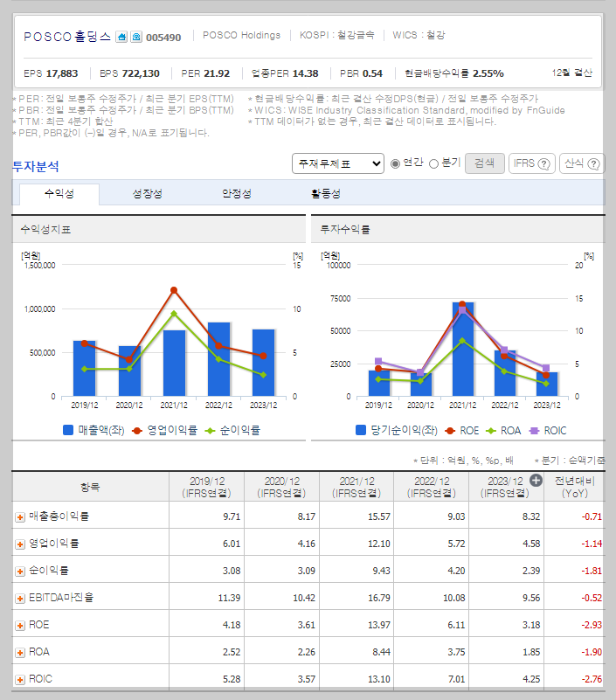The image size is (616, 700).
Task: Click the 2020/12 column header
Action: tap(281, 487)
